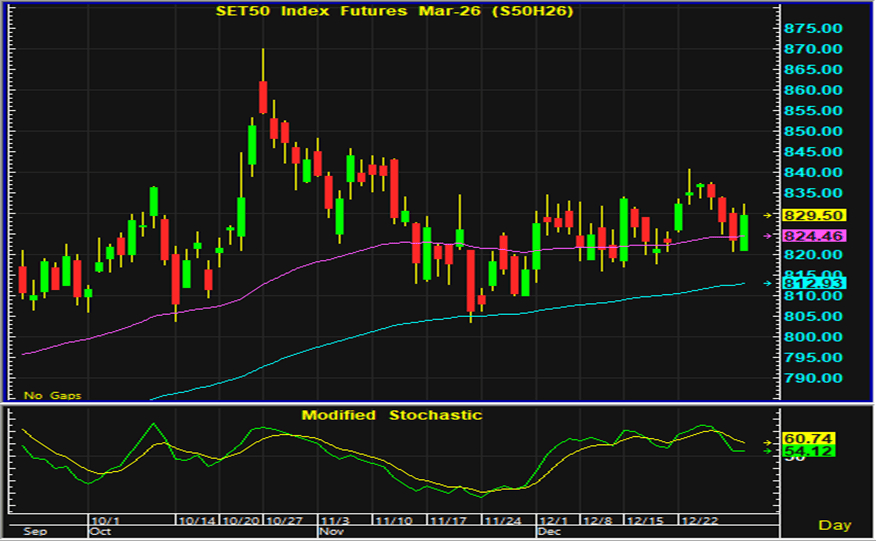
Task: Click the cyan arrow beside 812.93
Action: pyautogui.click(x=768, y=283)
